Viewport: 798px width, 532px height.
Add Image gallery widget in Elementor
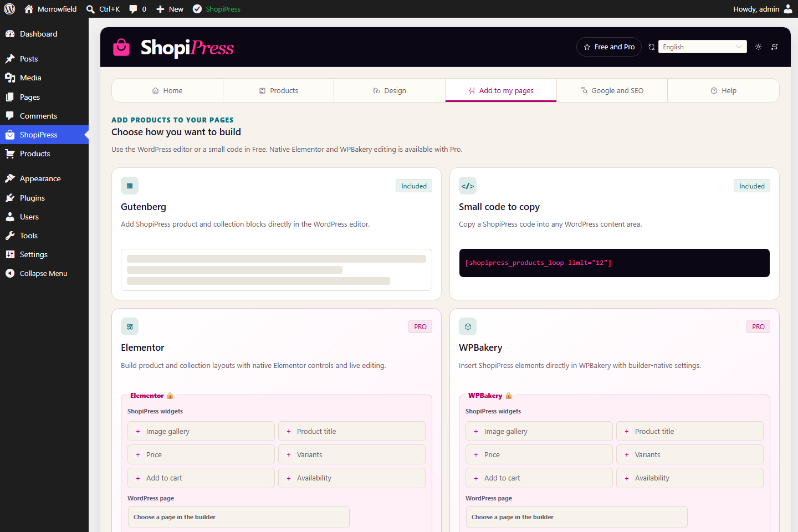coord(201,431)
